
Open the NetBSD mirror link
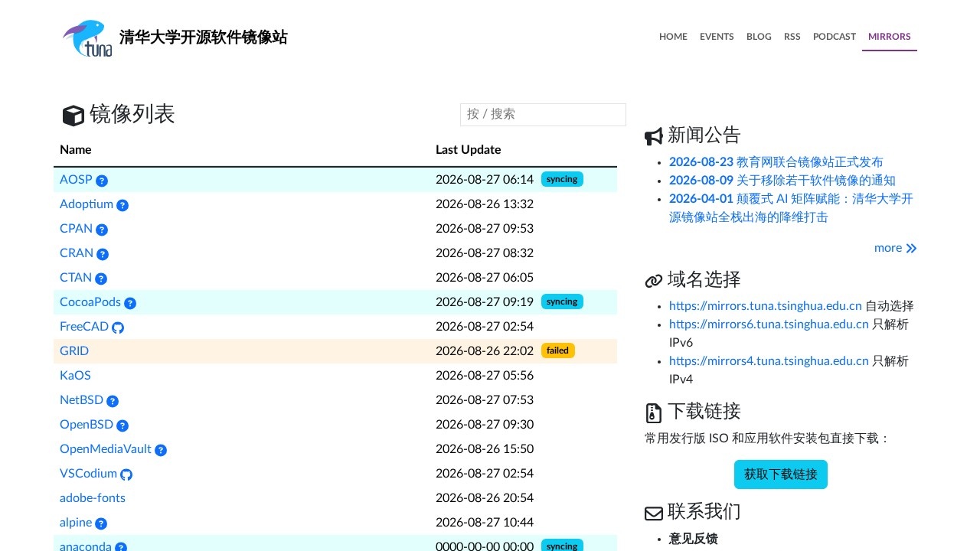81,400
